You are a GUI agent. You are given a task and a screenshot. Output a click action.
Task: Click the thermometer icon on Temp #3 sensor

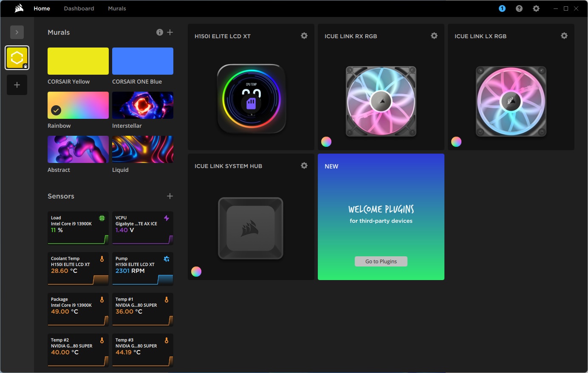coord(167,340)
